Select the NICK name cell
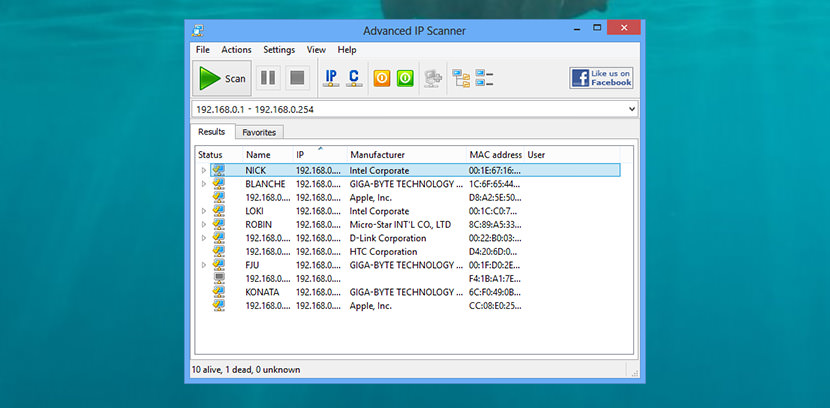 click(x=256, y=170)
